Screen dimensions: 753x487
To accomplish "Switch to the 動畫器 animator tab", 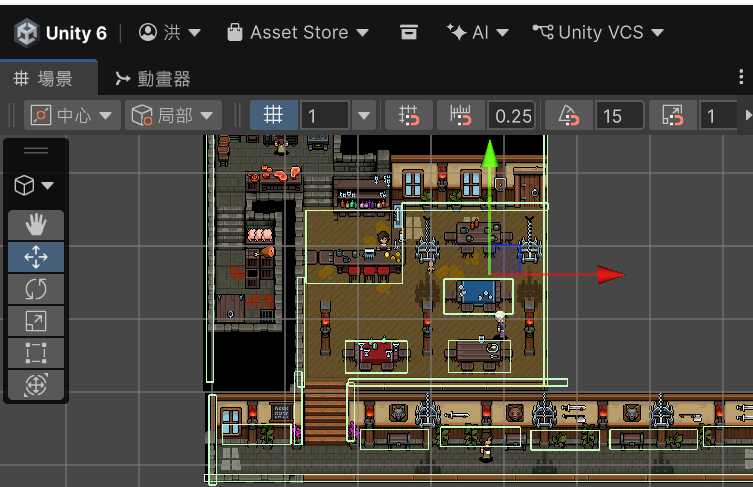I will pyautogui.click(x=153, y=79).
